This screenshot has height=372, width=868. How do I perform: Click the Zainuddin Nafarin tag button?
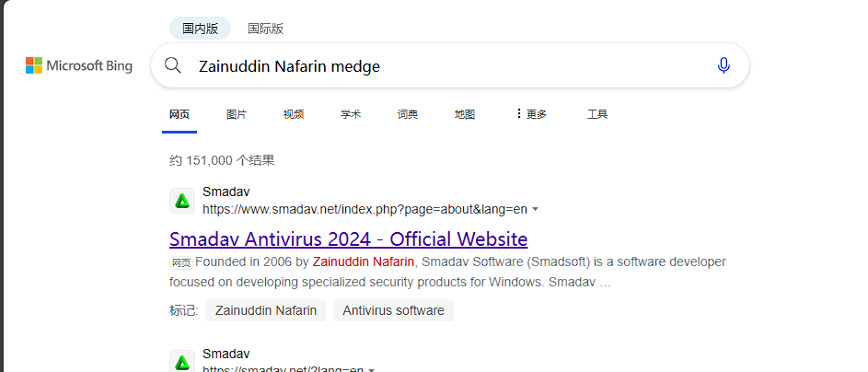[266, 310]
